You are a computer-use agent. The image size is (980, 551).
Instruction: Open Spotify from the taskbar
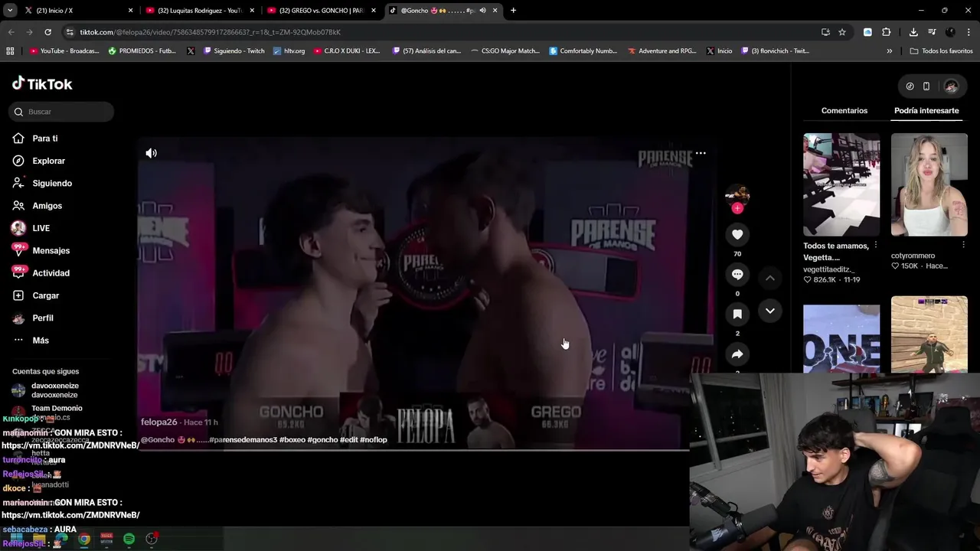[129, 539]
